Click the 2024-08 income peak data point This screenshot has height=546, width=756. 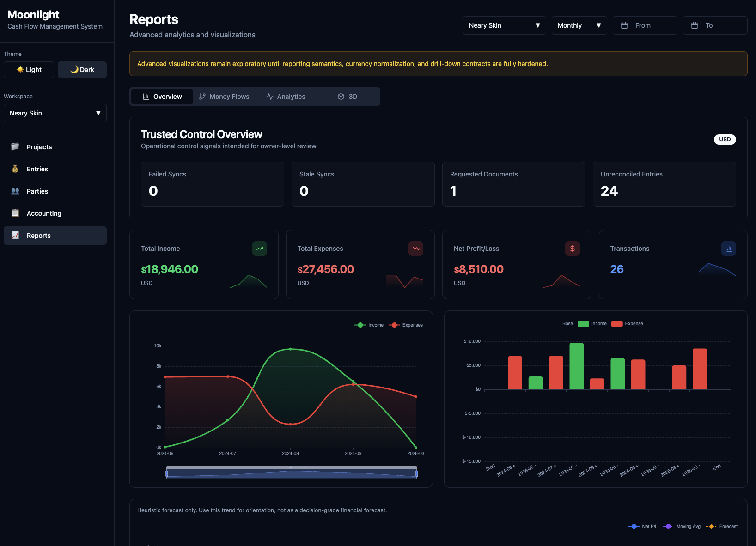click(290, 349)
